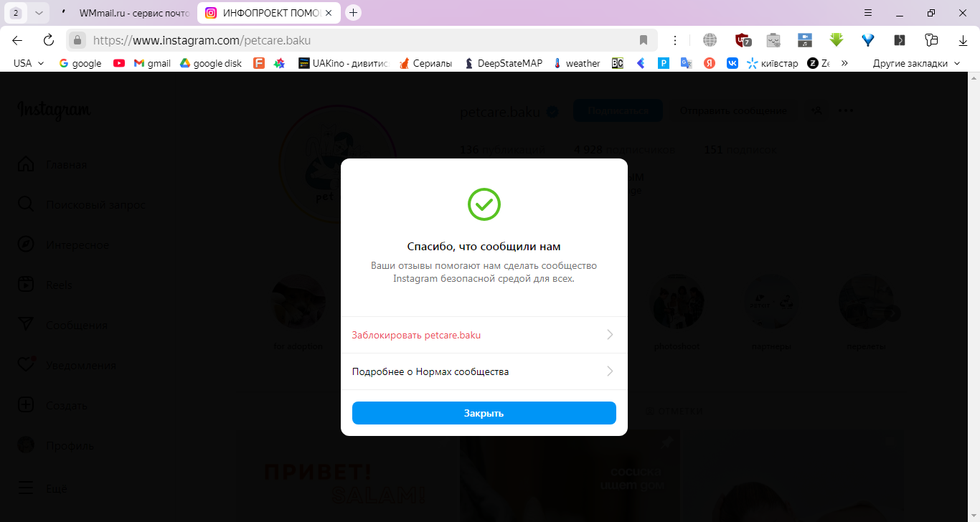Viewport: 980px width, 522px height.
Task: Reload the page with the refresh icon
Action: [49, 40]
